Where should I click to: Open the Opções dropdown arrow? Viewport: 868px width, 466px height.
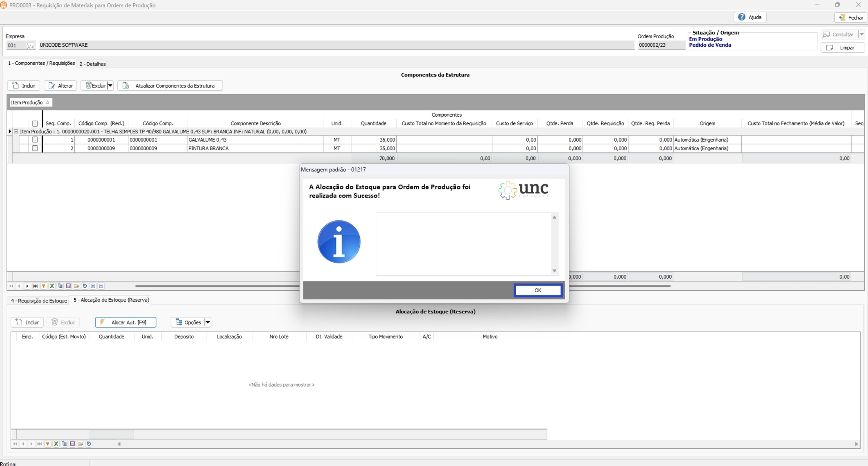click(x=208, y=322)
